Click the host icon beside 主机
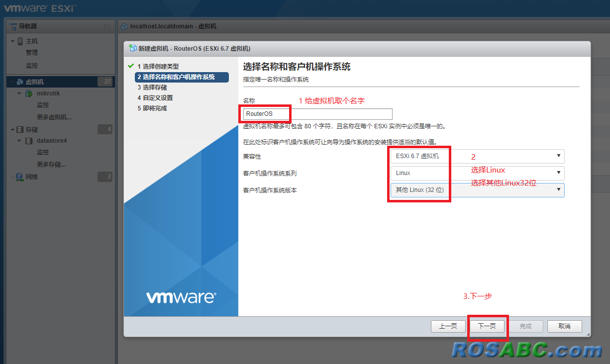Screen dimensions: 610x364 click(x=20, y=41)
